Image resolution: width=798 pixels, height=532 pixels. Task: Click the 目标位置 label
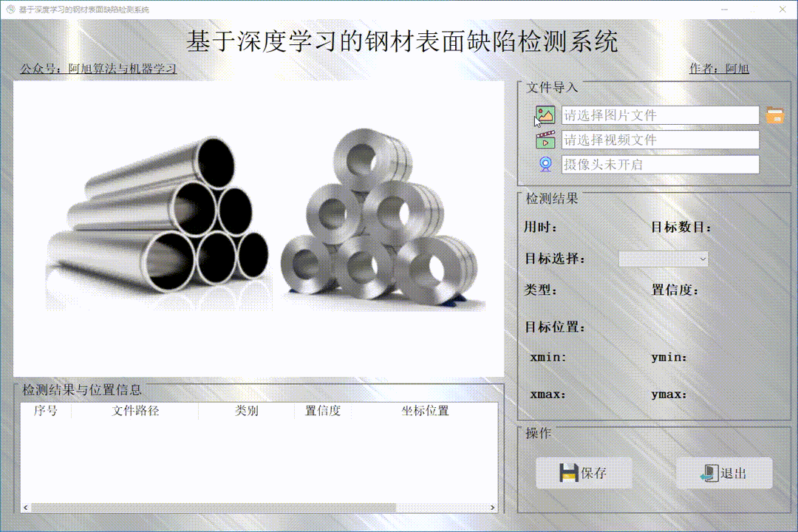[x=555, y=327]
